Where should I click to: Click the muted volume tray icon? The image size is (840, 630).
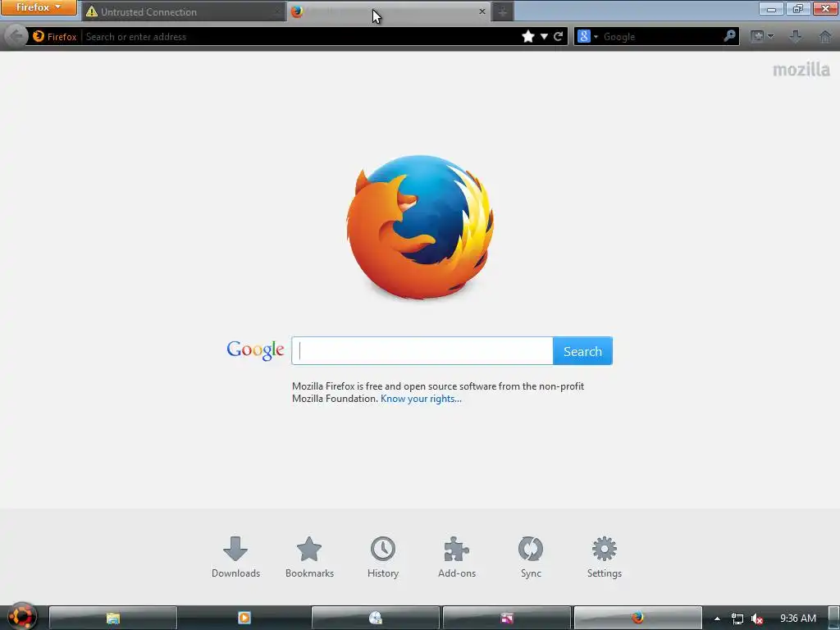(757, 619)
